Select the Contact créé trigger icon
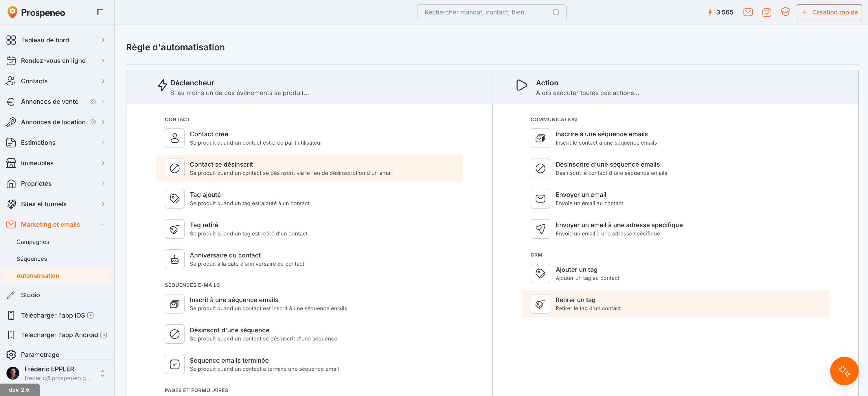Image resolution: width=868 pixels, height=396 pixels. (174, 138)
